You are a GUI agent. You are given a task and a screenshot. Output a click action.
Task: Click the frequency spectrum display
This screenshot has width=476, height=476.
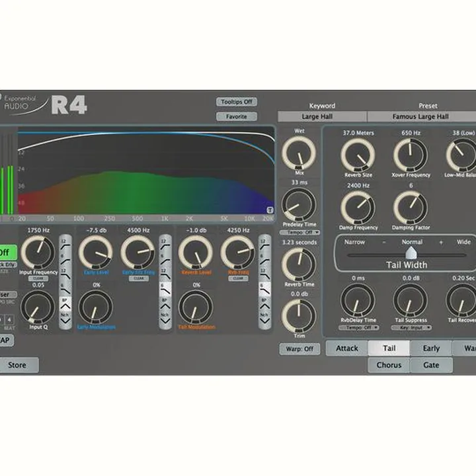(146, 171)
